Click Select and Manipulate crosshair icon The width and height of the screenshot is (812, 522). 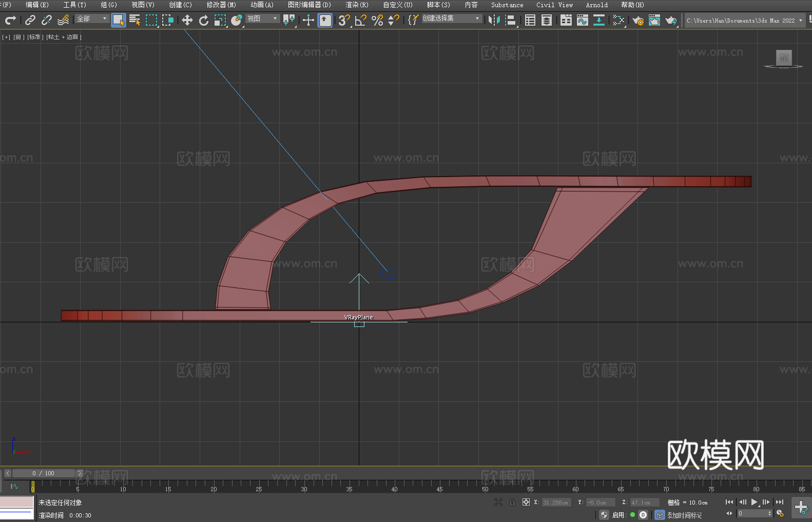coord(308,20)
